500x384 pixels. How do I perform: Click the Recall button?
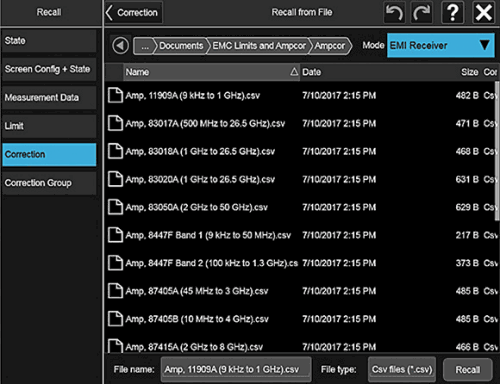click(x=468, y=370)
